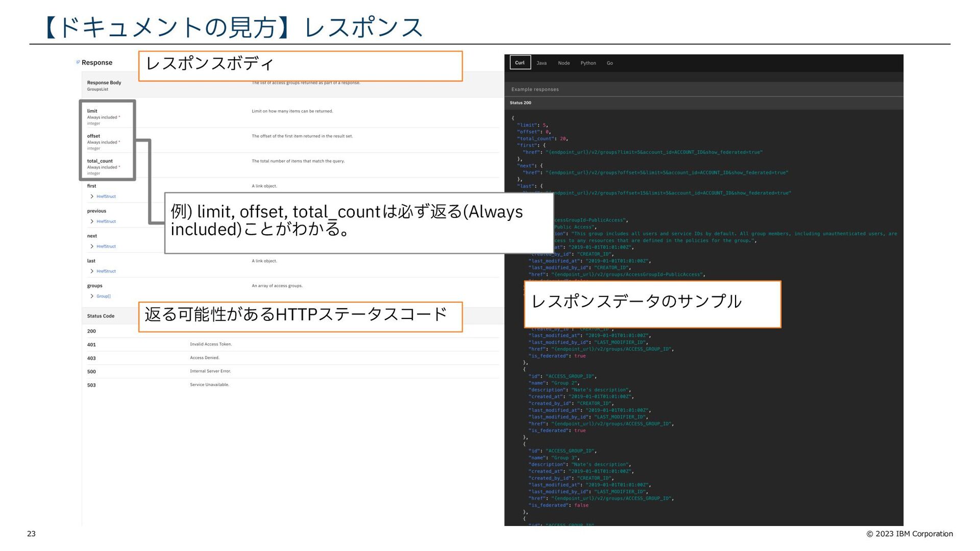Viewport: 980px width, 551px height.
Task: Select the Curl code tab
Action: 520,63
